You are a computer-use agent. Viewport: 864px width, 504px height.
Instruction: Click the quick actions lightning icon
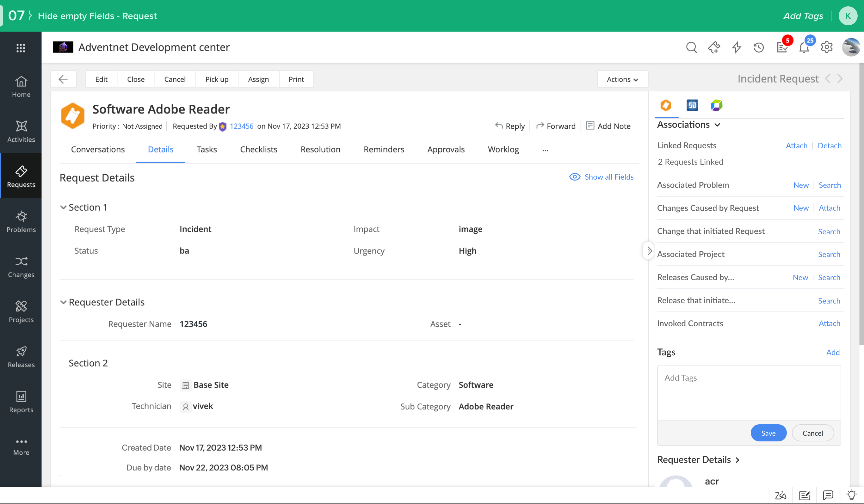point(737,47)
